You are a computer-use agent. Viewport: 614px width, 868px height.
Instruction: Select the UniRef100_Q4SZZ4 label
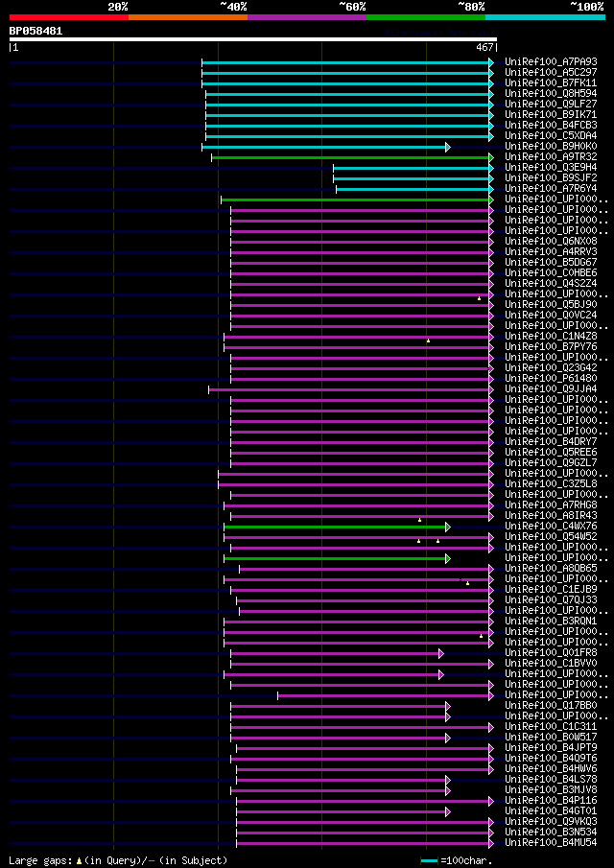coord(551,284)
